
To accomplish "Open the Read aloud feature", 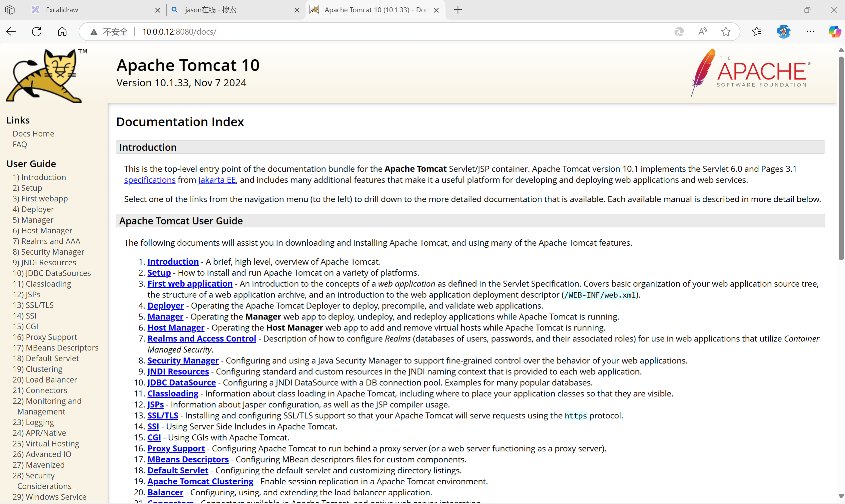I will tap(703, 32).
